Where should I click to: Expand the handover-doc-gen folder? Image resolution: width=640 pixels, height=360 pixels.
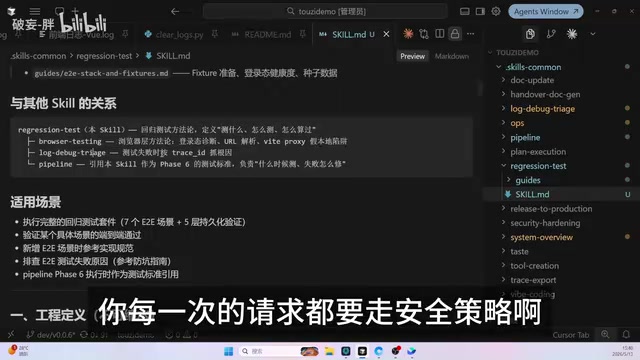tap(545, 95)
